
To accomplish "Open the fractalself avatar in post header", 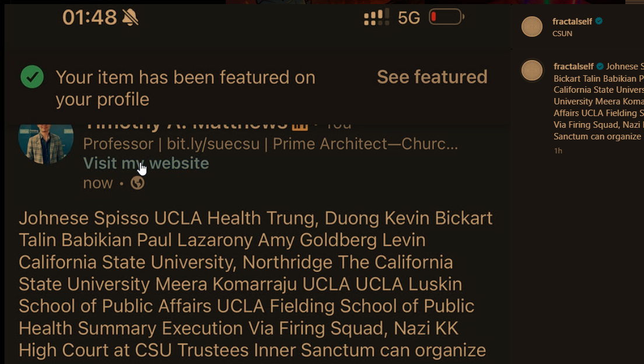I will point(532,27).
